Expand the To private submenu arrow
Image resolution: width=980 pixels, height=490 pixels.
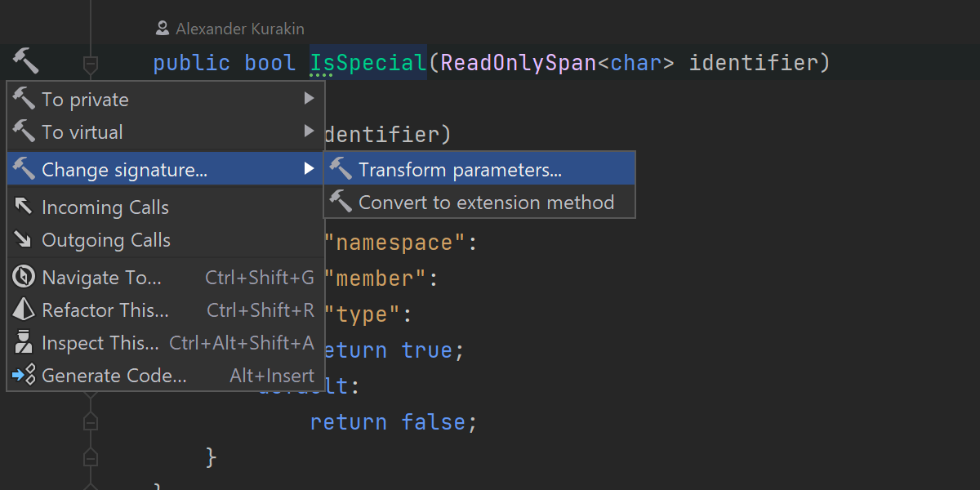click(x=309, y=99)
